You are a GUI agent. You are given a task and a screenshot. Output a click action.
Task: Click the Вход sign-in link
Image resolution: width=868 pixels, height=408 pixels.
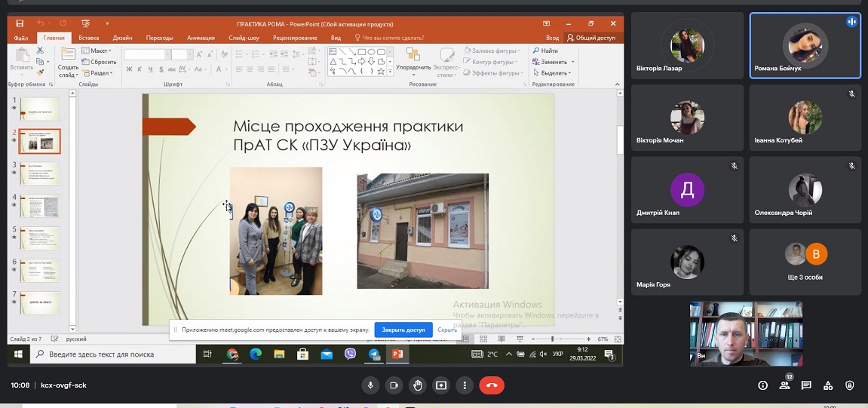click(x=553, y=38)
